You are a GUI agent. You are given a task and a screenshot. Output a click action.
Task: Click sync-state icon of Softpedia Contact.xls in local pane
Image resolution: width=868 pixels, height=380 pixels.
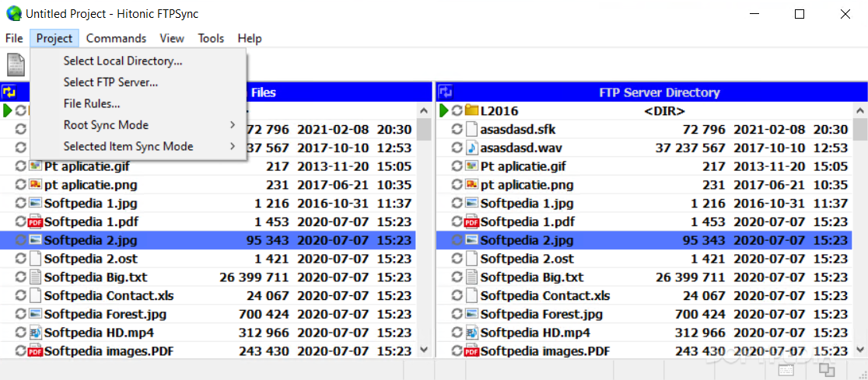point(21,295)
